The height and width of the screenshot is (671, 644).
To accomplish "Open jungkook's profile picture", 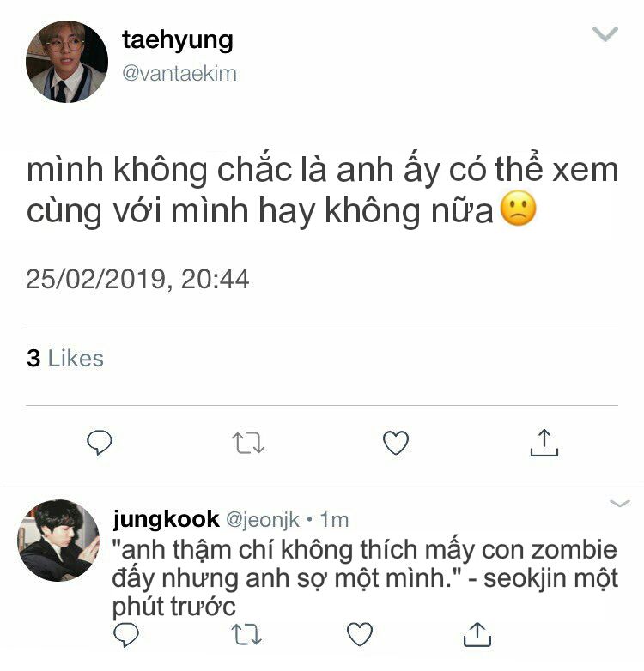I will click(x=58, y=541).
